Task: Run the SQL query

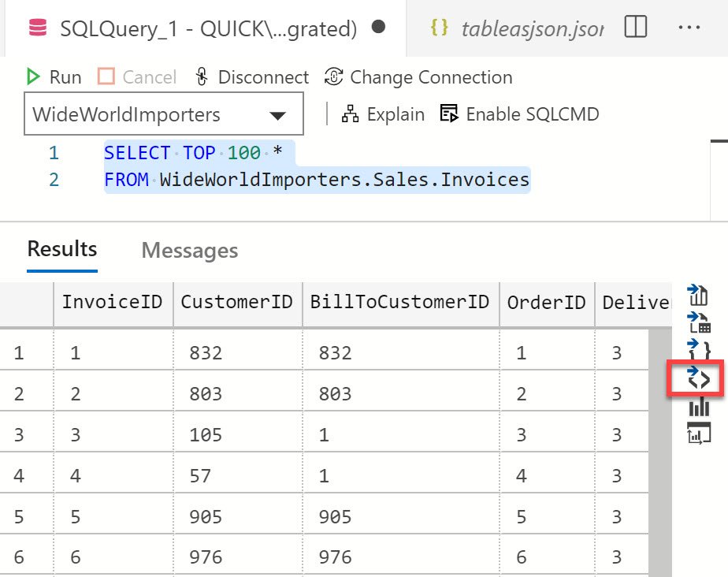Action: tap(54, 76)
